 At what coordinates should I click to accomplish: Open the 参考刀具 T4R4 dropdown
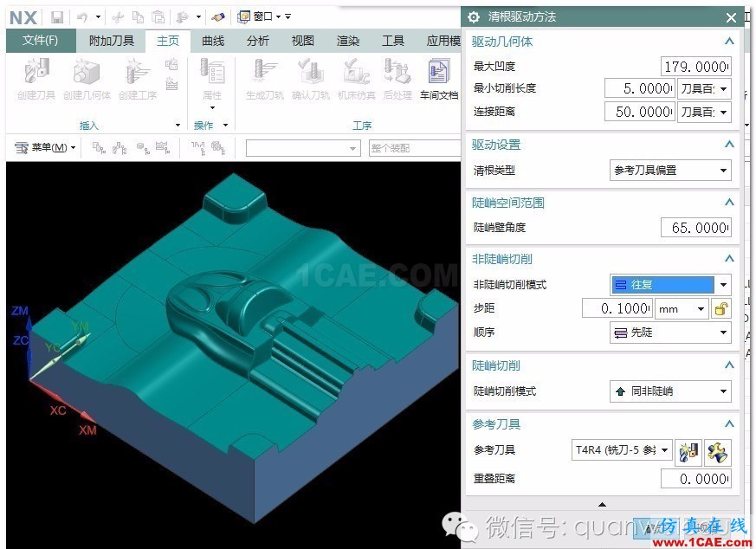coord(622,450)
